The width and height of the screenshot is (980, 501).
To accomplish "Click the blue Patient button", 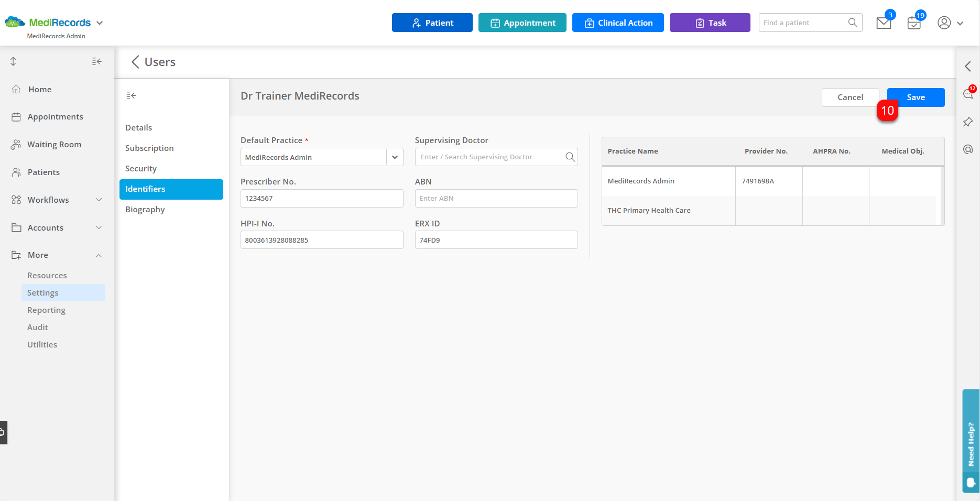I will pos(432,23).
